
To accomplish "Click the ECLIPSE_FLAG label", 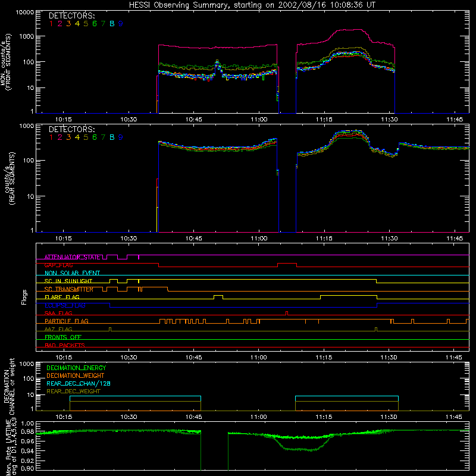I will point(65,305).
